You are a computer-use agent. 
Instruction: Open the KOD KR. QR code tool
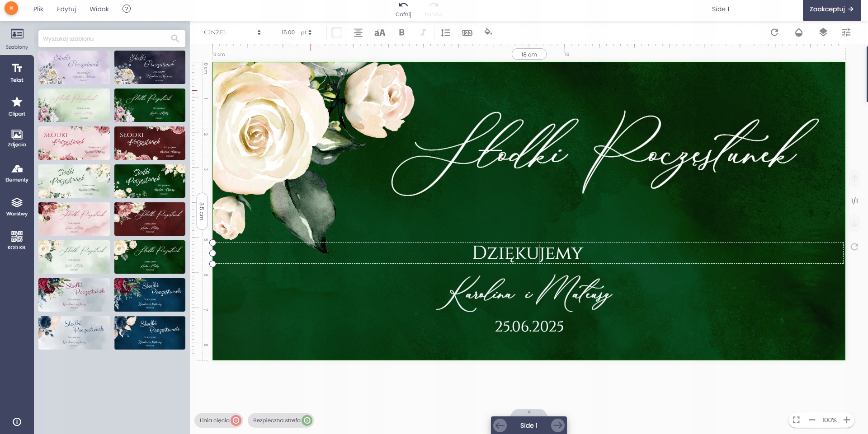tap(17, 240)
